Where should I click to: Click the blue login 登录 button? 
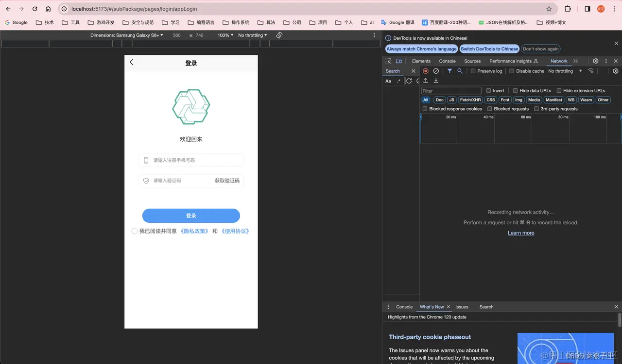click(191, 215)
